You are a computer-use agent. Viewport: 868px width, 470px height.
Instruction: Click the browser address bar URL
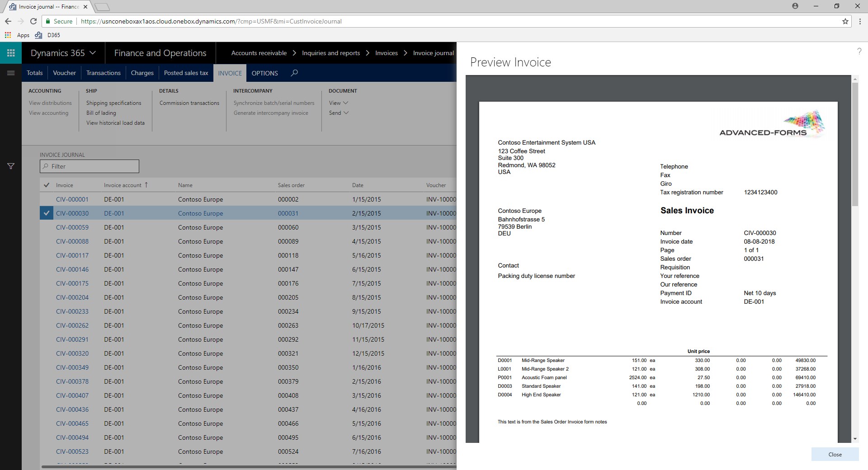(211, 21)
